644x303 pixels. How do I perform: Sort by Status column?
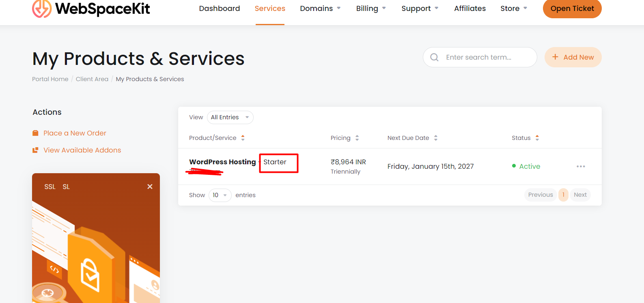coord(525,138)
